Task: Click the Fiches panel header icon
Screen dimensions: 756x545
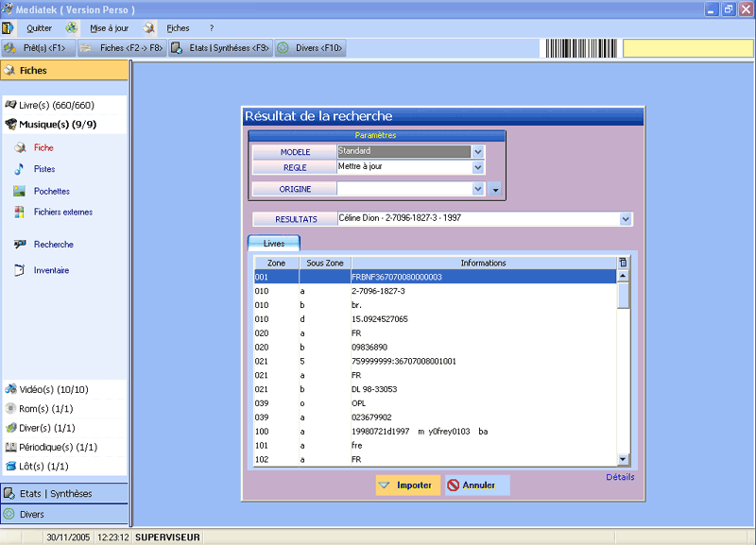Action: pyautogui.click(x=9, y=70)
